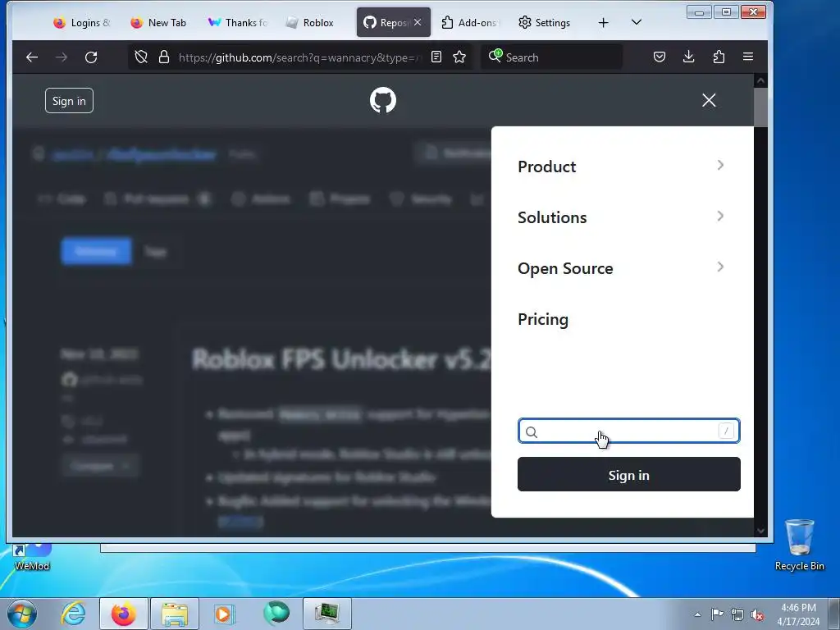The height and width of the screenshot is (630, 840).
Task: Click the GitHub octocat logo
Action: 383,100
